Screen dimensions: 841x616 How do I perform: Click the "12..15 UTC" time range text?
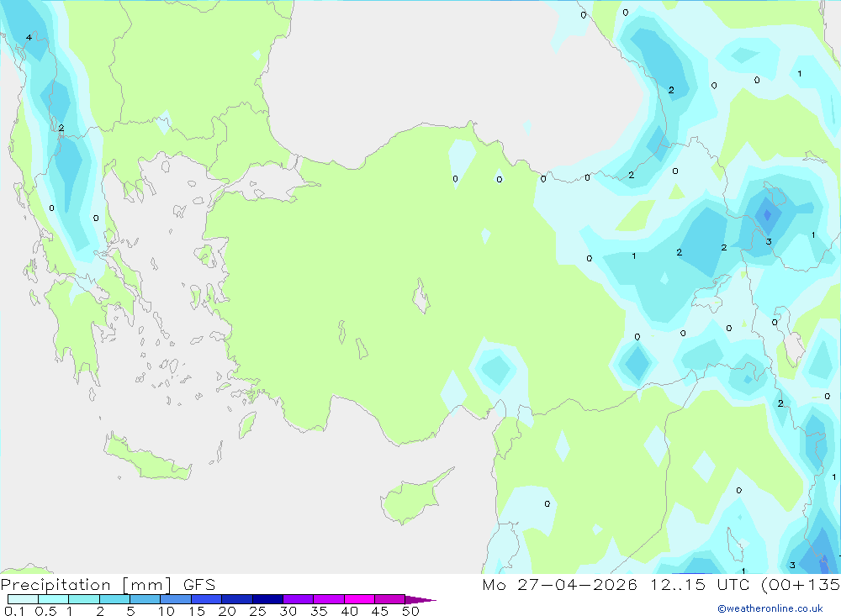click(700, 584)
